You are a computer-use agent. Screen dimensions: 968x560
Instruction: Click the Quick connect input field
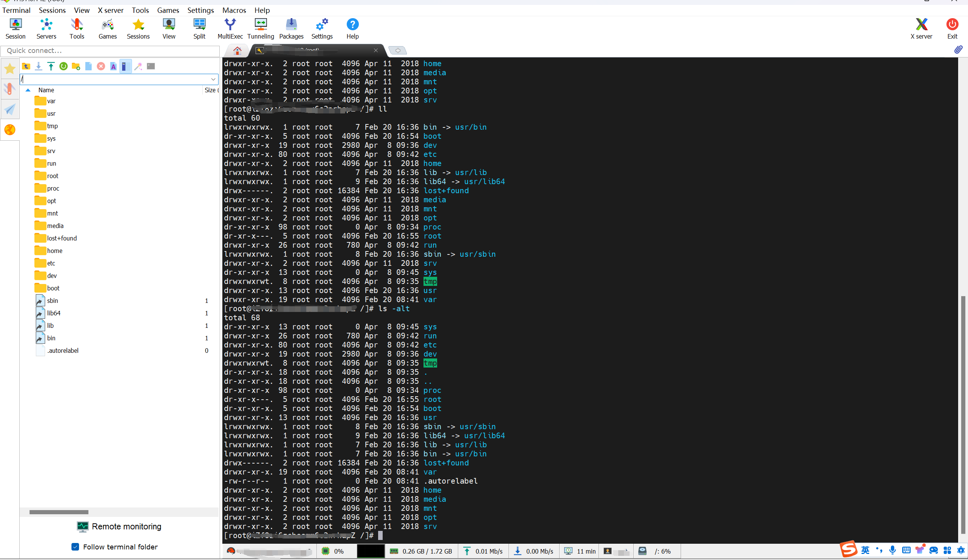(110, 51)
